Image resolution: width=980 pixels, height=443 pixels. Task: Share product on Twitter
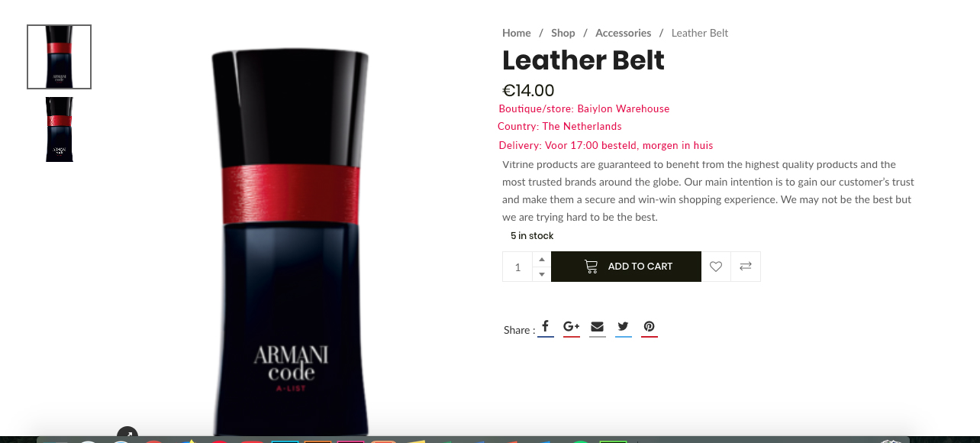tap(623, 326)
